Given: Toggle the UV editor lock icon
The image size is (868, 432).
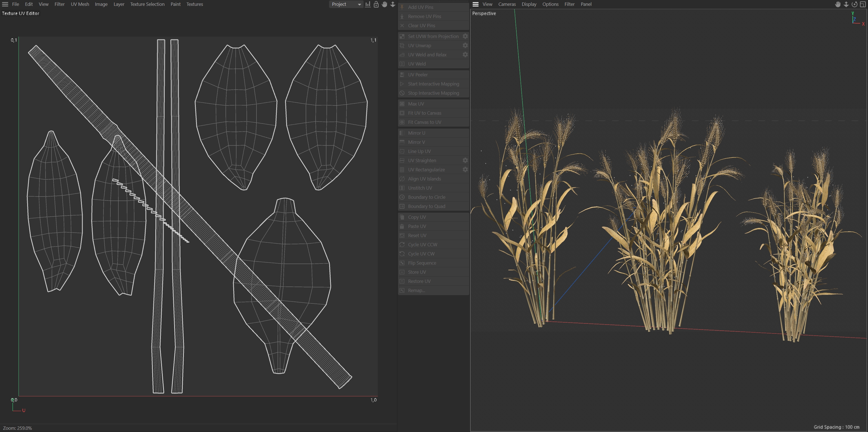Looking at the screenshot, I should [x=376, y=4].
